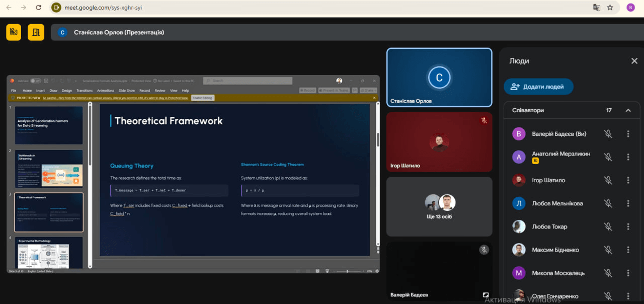The height and width of the screenshot is (304, 644).
Task: Reload the page with the refresh icon
Action: click(x=39, y=8)
